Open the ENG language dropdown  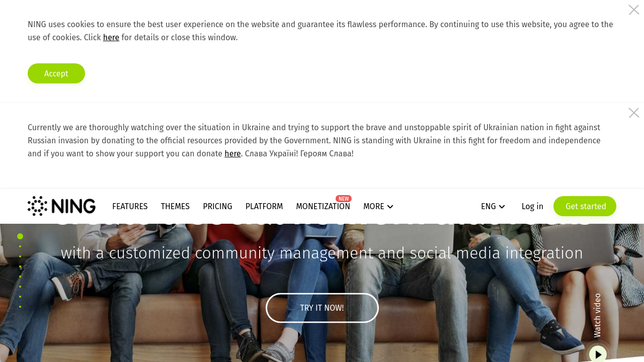(493, 207)
